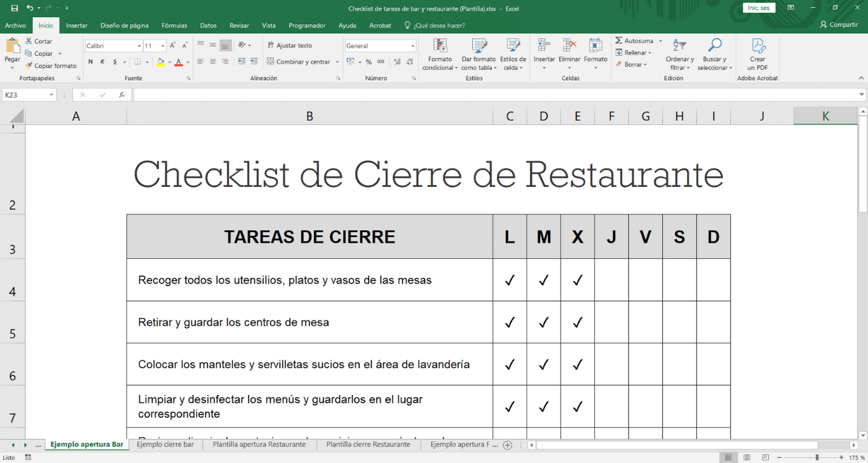868x463 pixels.
Task: Click the insert function fx icon
Action: click(121, 95)
